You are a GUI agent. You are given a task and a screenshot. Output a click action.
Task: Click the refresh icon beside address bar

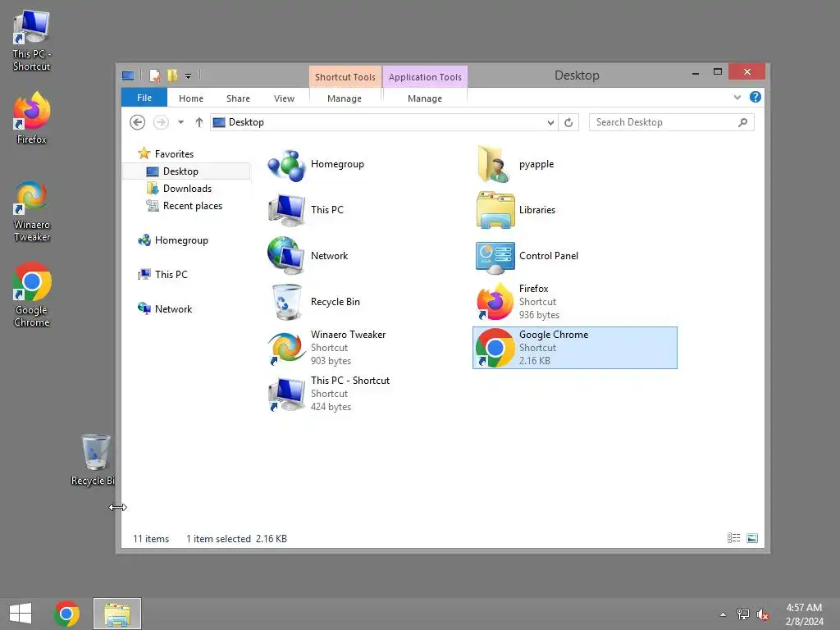(568, 123)
